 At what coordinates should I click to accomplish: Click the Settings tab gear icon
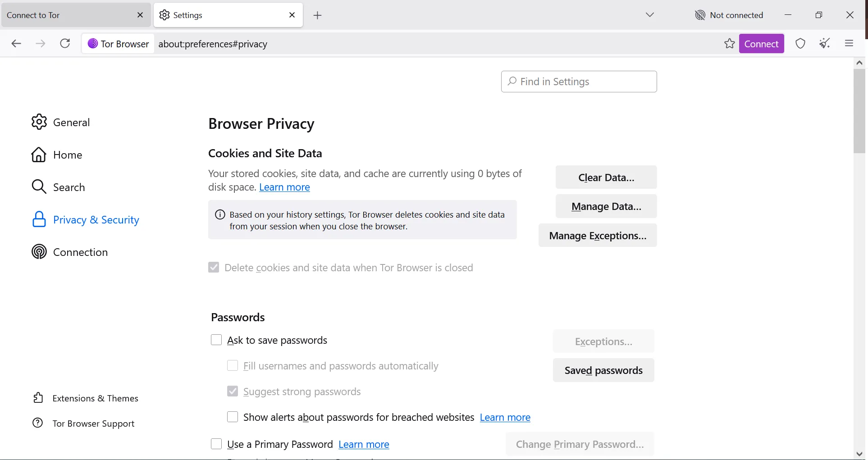click(x=165, y=15)
